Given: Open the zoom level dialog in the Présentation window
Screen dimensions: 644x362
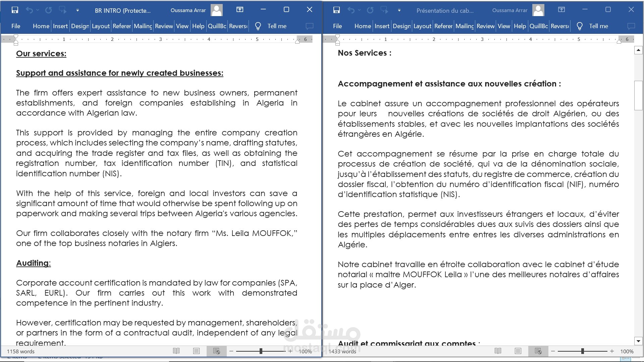Looking at the screenshot, I should [627, 351].
